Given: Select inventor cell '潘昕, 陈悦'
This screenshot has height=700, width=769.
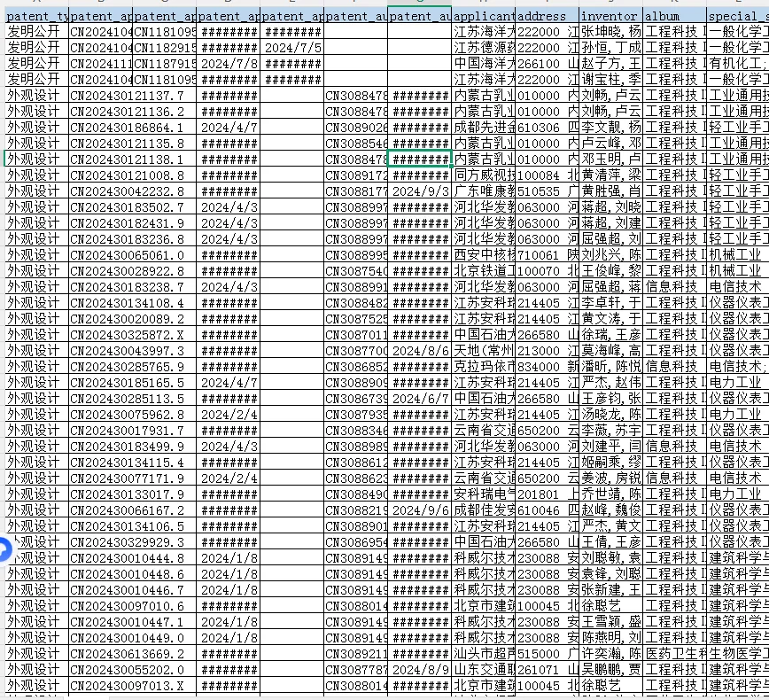Looking at the screenshot, I should [610, 367].
